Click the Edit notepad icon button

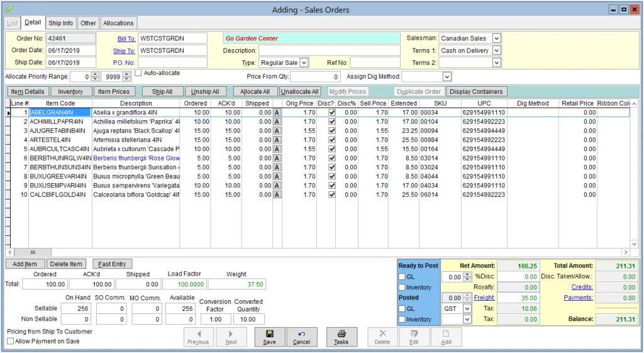(414, 337)
